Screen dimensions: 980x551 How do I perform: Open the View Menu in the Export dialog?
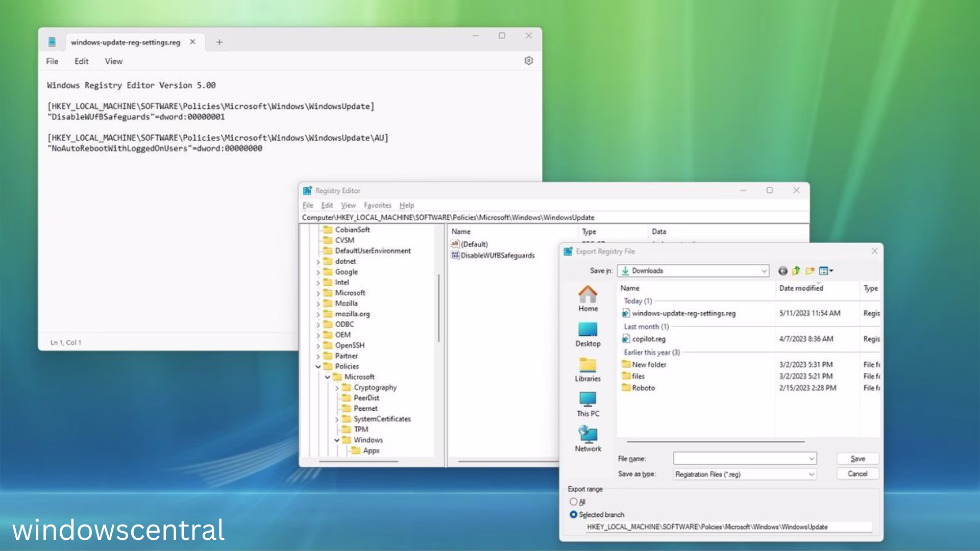(826, 271)
